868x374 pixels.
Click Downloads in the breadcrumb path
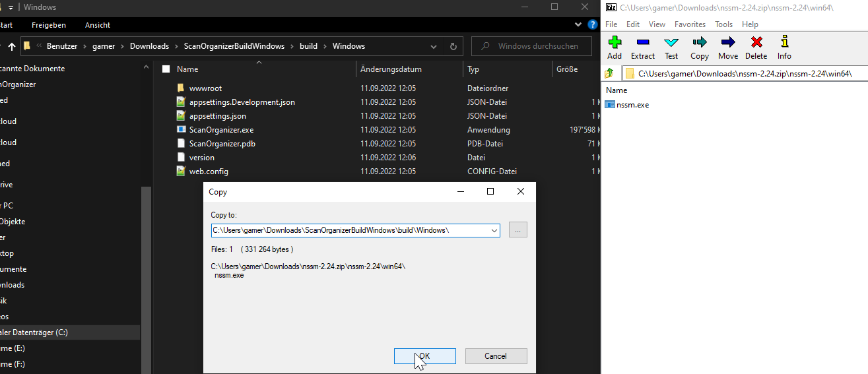[149, 46]
